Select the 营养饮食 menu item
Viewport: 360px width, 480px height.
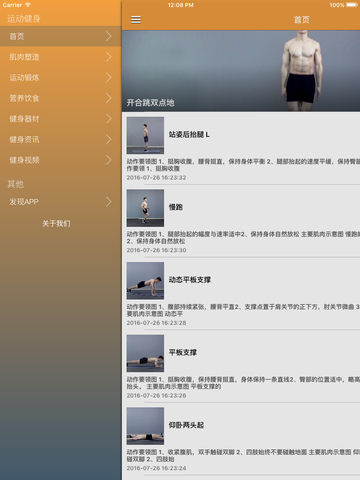[60, 98]
